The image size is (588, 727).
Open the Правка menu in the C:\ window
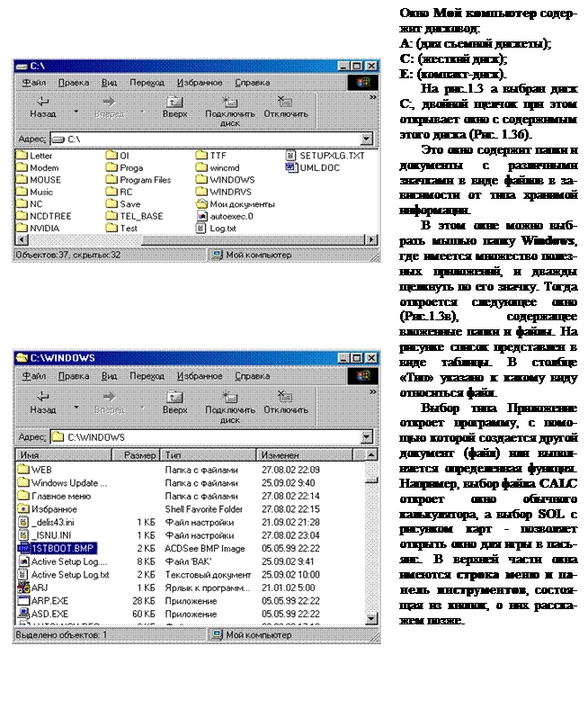[73, 83]
